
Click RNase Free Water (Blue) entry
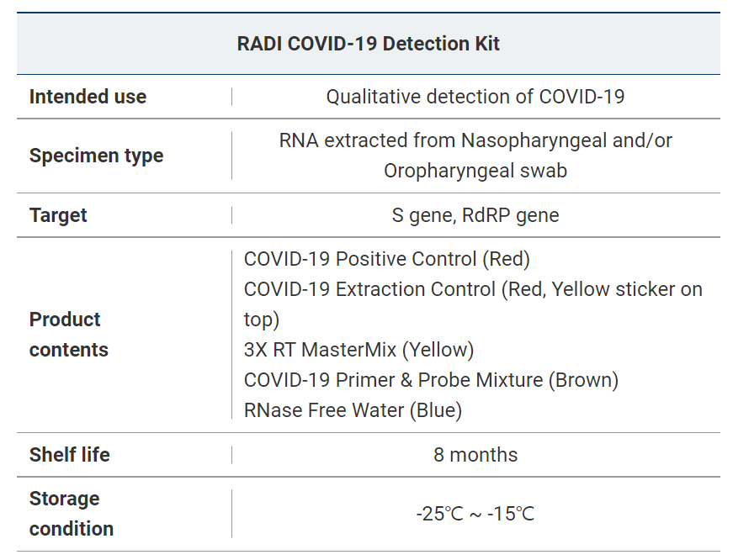[x=353, y=410]
